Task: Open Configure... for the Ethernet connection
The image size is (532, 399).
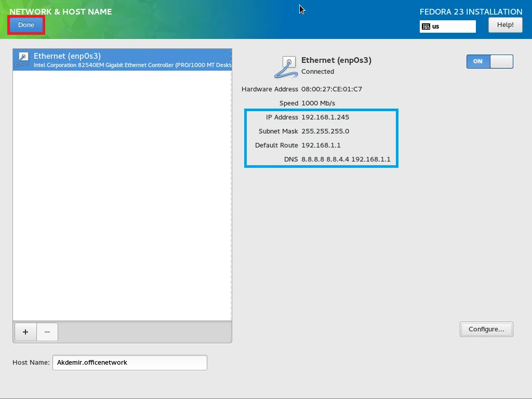Action: pyautogui.click(x=486, y=329)
